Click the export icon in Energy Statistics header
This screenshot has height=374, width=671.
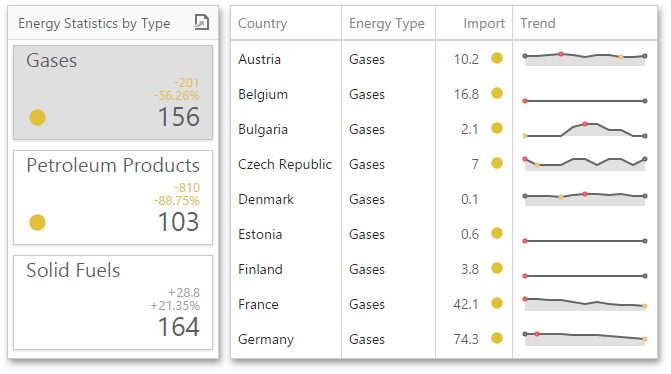click(201, 22)
